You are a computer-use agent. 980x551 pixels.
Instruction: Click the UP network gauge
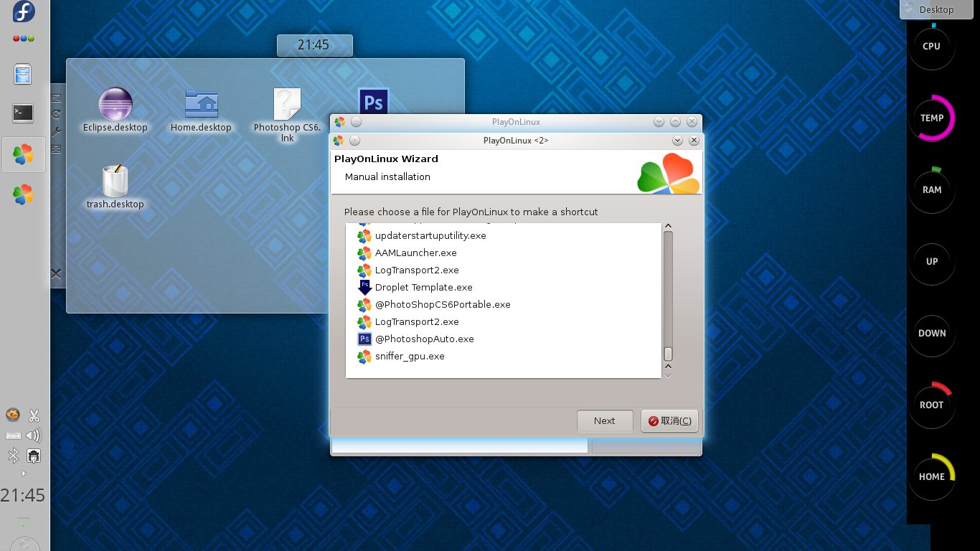(932, 261)
